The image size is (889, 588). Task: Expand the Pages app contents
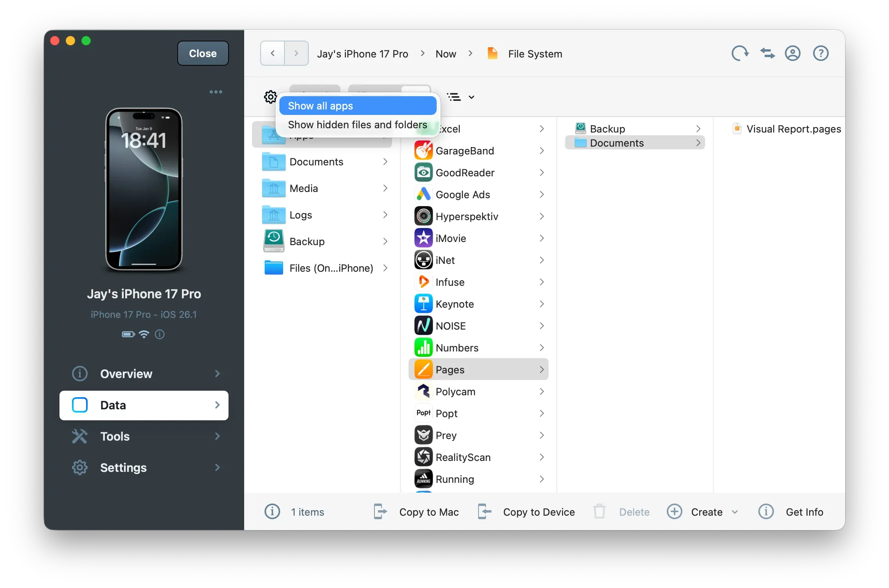click(x=542, y=369)
